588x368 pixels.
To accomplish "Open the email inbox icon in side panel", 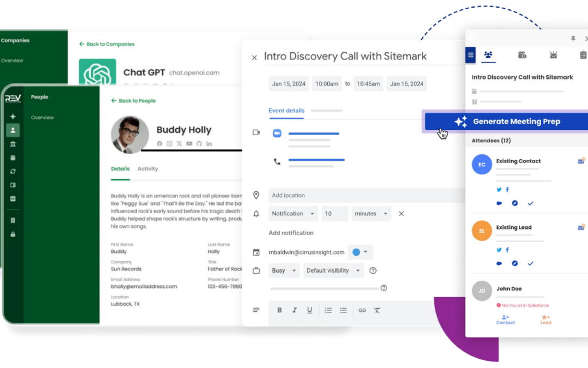I will coord(554,55).
